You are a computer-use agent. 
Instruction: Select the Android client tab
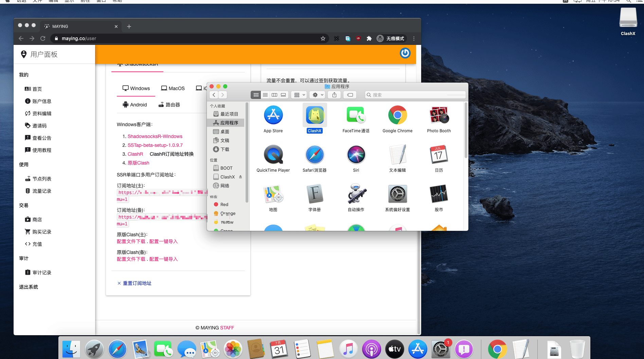click(135, 105)
